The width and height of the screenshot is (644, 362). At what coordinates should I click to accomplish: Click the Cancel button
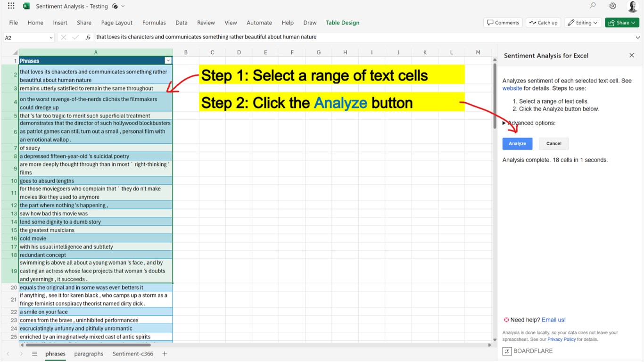tap(554, 144)
